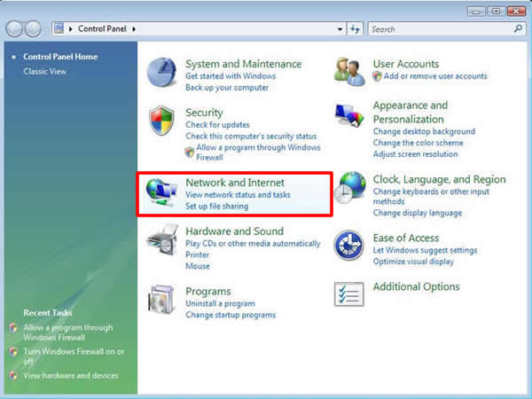Click the Ease of Access icon
Viewport: 532px width, 399px height.
click(349, 245)
